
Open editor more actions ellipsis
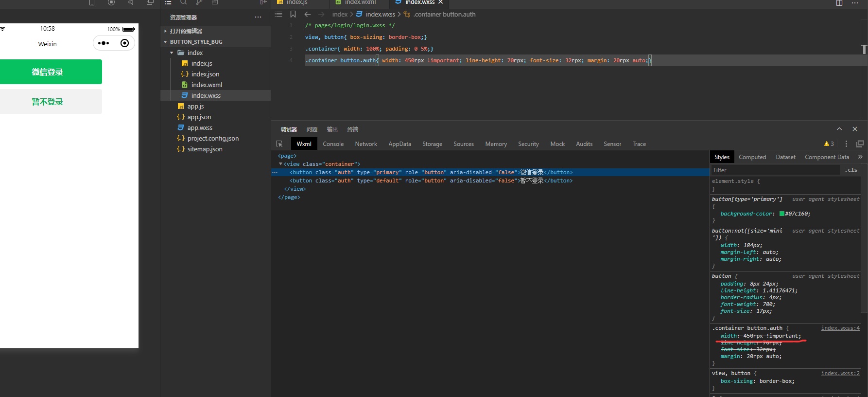[855, 3]
